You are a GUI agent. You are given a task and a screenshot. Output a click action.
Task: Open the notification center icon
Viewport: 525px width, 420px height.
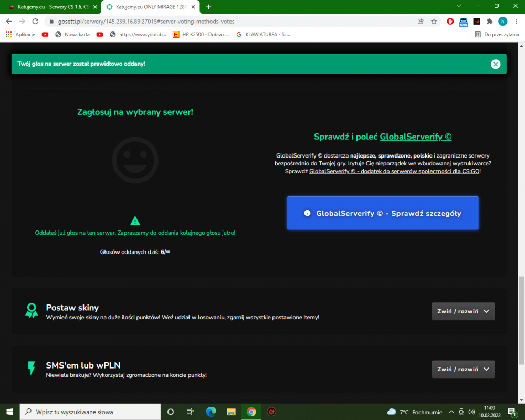(512, 412)
